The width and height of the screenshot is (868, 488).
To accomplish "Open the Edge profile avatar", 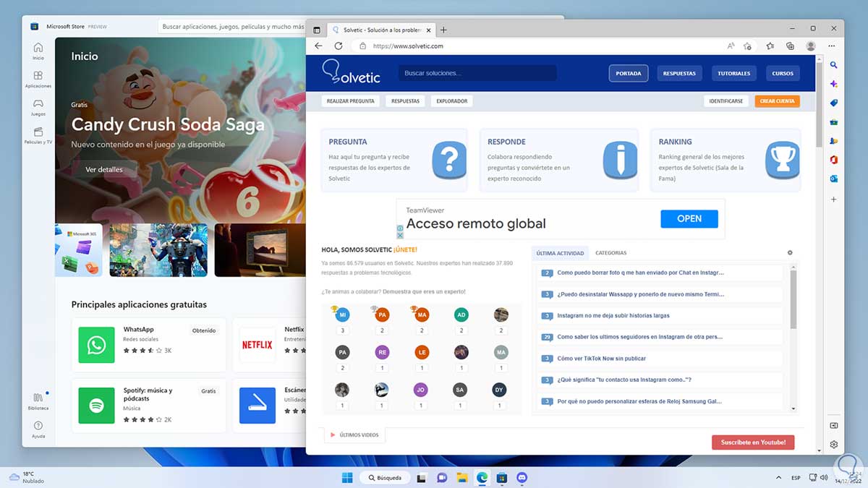I will [x=811, y=46].
